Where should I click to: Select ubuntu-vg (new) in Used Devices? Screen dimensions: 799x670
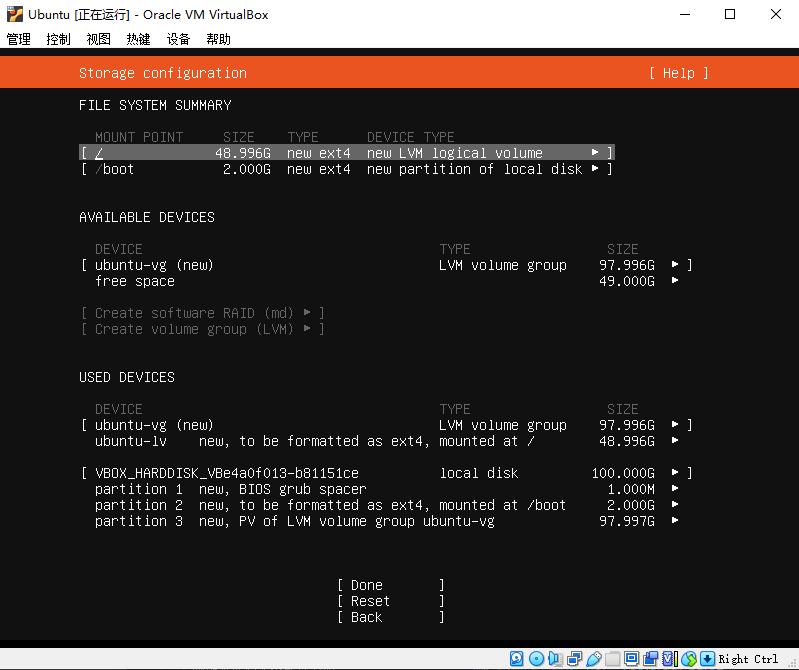coord(386,425)
